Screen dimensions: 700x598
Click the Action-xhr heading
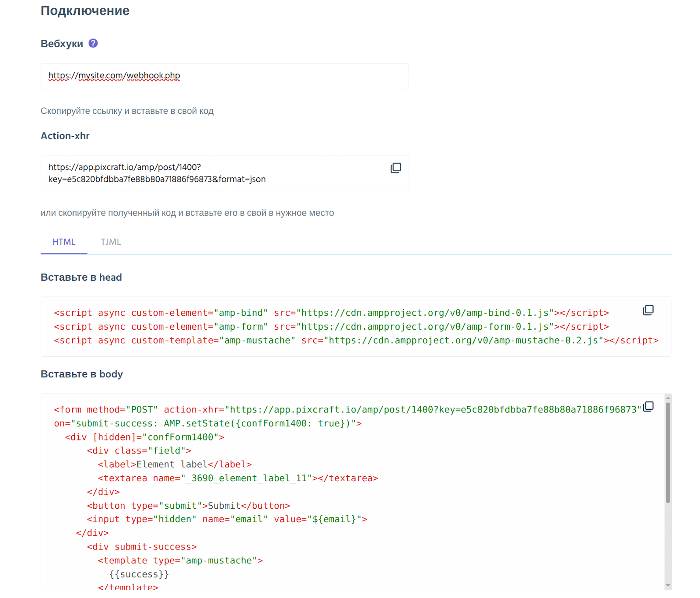pyautogui.click(x=65, y=136)
